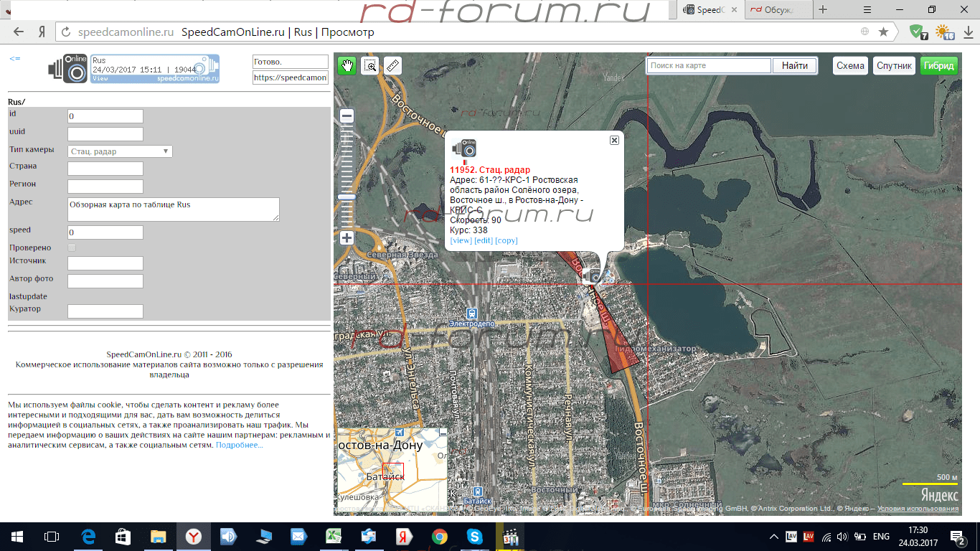Click the map zoom in plus button
Image resolution: width=980 pixels, height=551 pixels.
click(x=347, y=237)
